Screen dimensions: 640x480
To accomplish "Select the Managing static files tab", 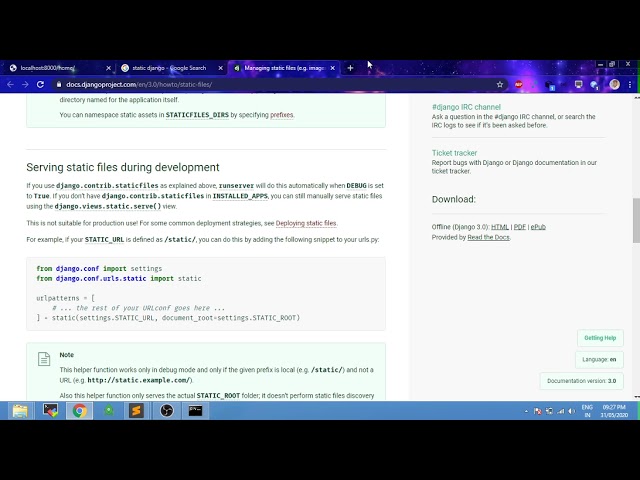I will [x=284, y=68].
